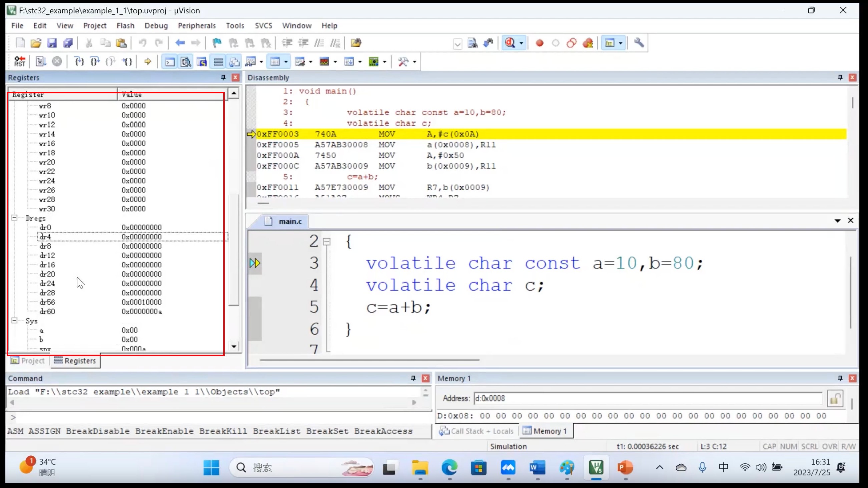Open the Windows Start menu
This screenshot has width=868, height=488.
point(211,468)
